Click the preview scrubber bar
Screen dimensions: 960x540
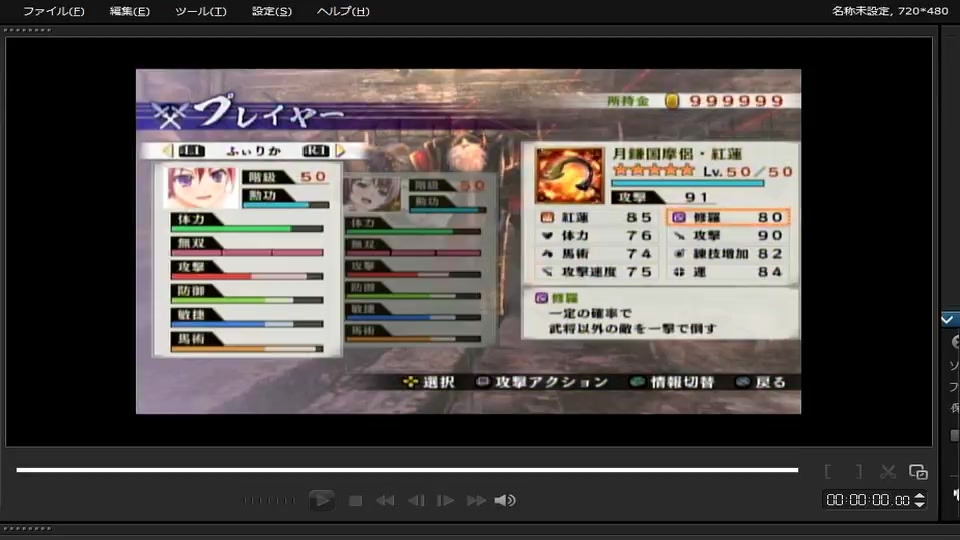[x=407, y=470]
